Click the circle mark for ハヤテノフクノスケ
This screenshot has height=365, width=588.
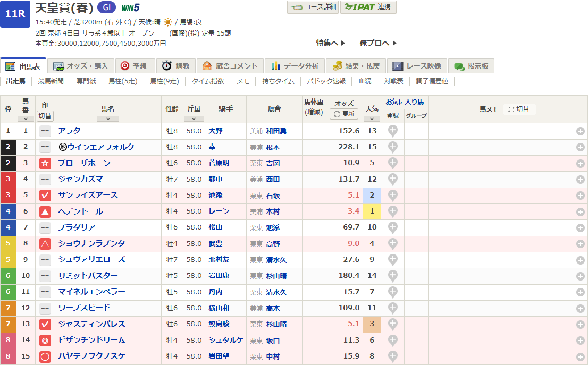pos(45,356)
